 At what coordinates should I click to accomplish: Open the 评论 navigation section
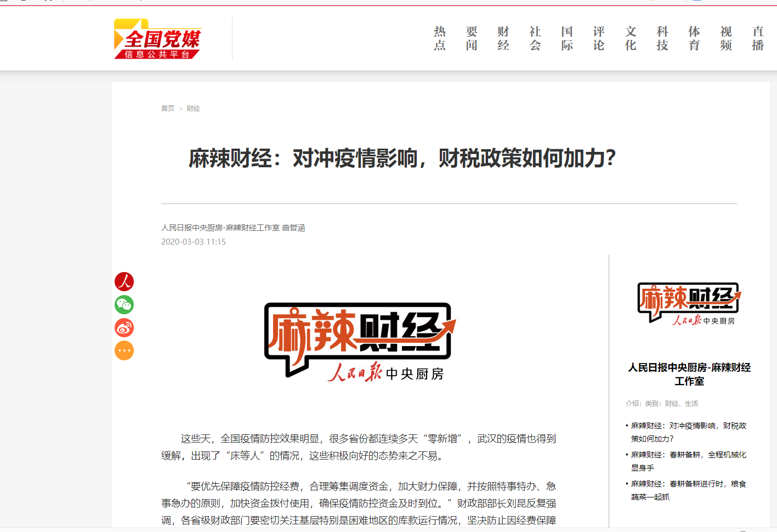(599, 38)
